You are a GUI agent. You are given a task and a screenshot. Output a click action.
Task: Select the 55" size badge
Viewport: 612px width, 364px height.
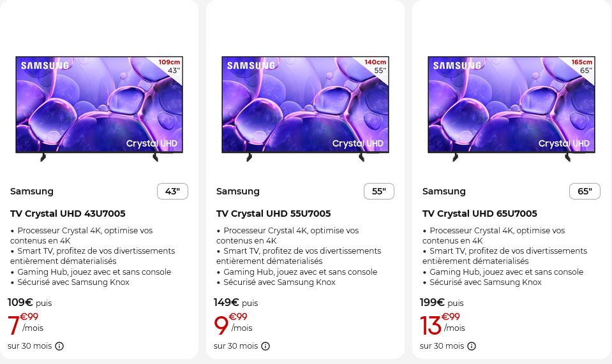click(379, 191)
